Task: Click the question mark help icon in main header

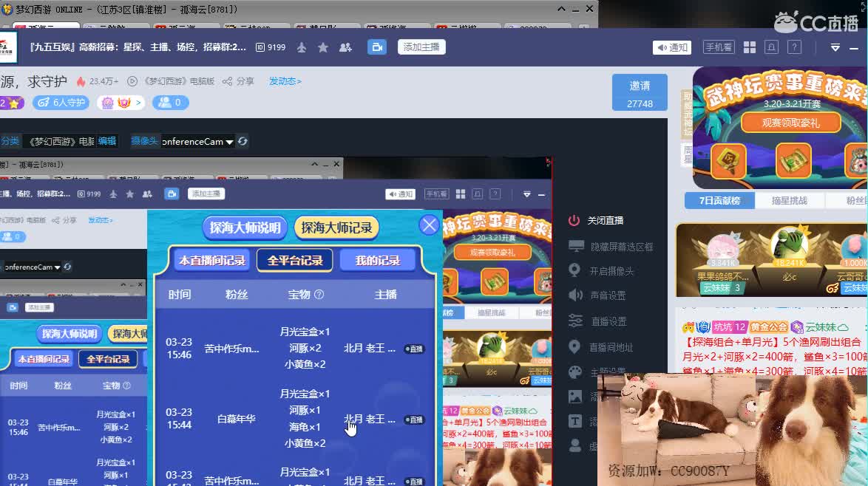Action: (x=794, y=47)
